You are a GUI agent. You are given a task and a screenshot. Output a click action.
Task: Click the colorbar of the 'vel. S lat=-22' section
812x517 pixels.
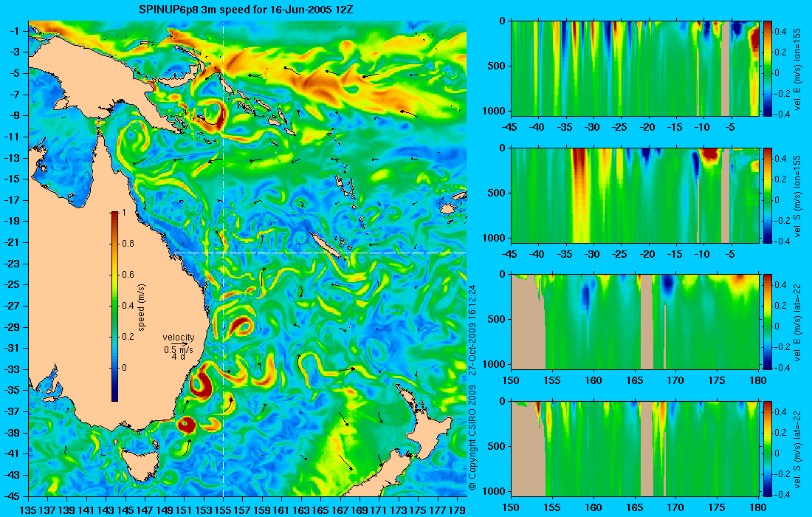point(767,448)
